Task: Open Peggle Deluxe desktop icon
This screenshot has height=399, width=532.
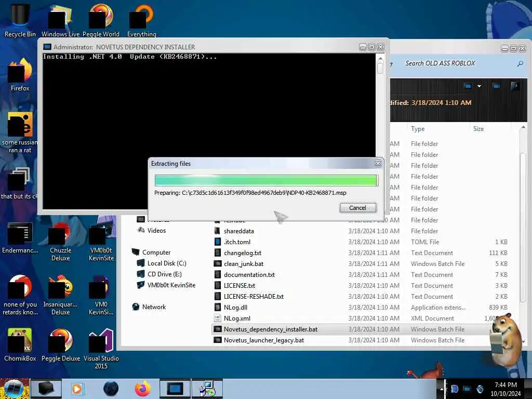Action: (60, 345)
